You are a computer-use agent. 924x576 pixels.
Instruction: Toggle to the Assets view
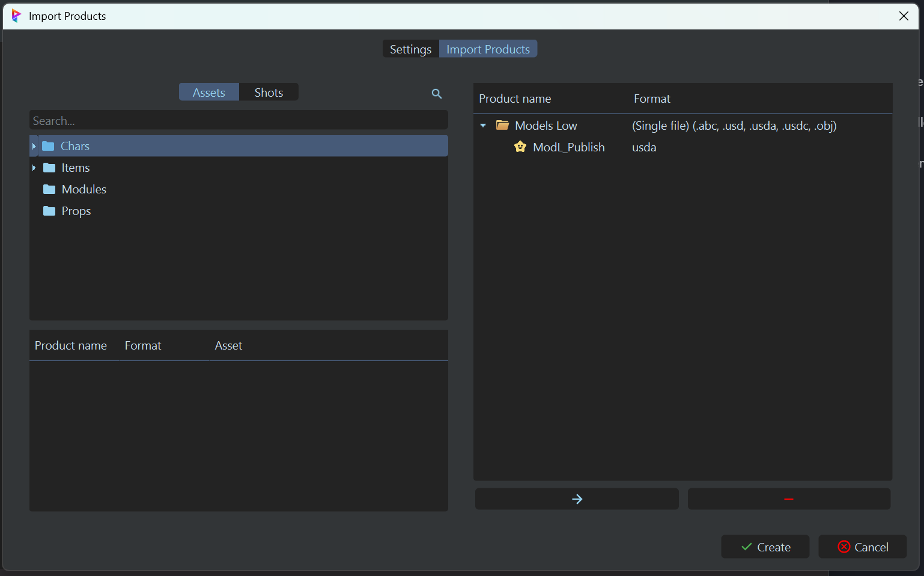tap(208, 92)
